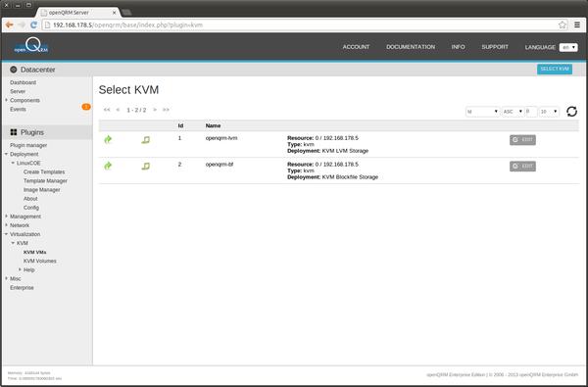
Task: Reload the table with the refresh icon
Action: (x=571, y=112)
